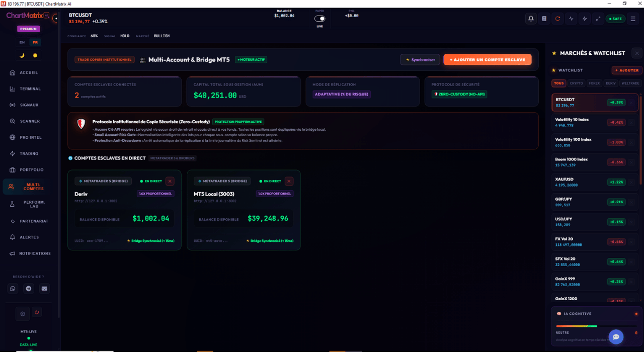Remove the MT5 Local (3003) account
Viewport: 644px width, 352px height.
coord(289,181)
